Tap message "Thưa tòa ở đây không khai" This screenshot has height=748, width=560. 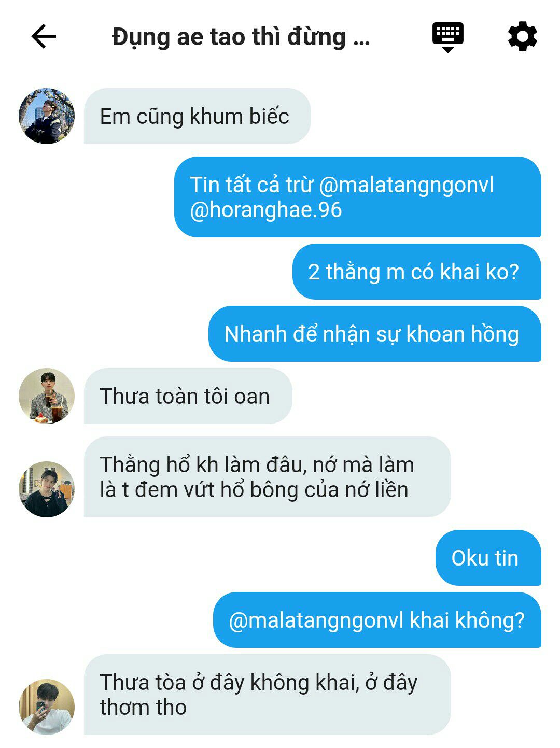(268, 695)
